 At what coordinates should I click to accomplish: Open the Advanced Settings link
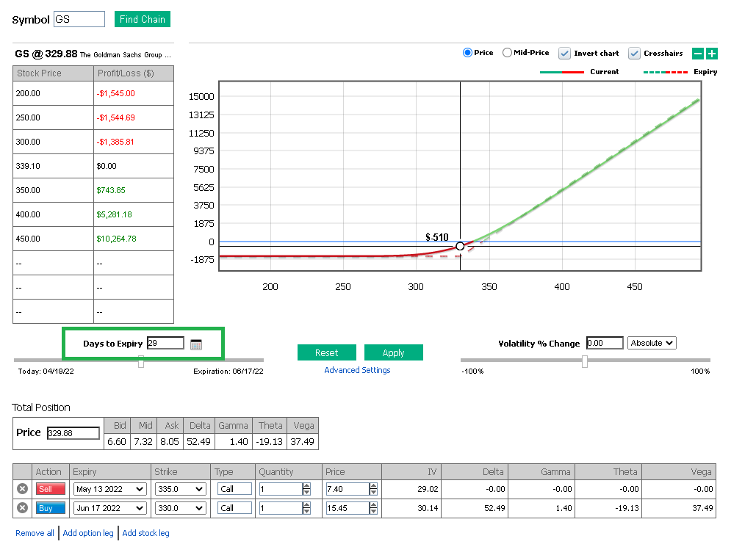(357, 370)
